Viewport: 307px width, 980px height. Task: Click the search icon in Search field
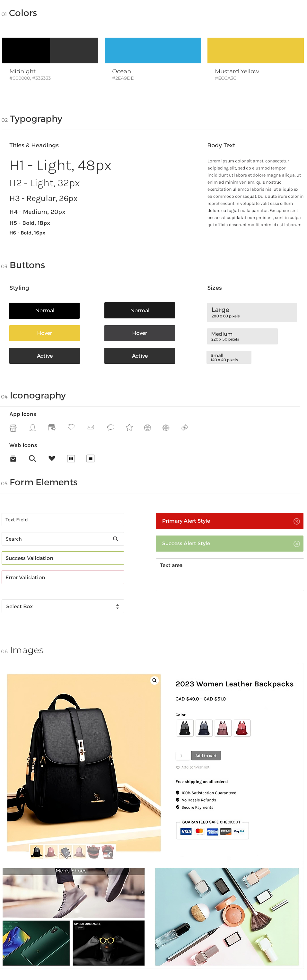(116, 539)
